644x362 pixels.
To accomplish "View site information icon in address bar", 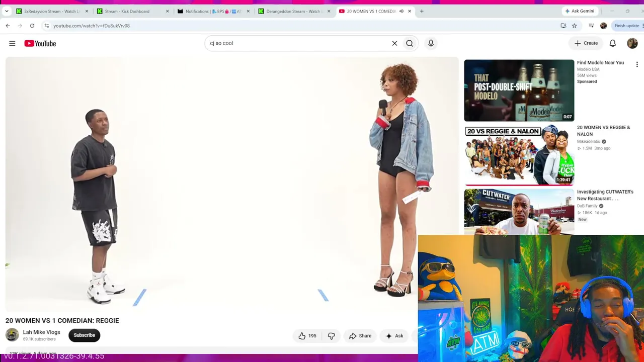I will click(x=46, y=26).
